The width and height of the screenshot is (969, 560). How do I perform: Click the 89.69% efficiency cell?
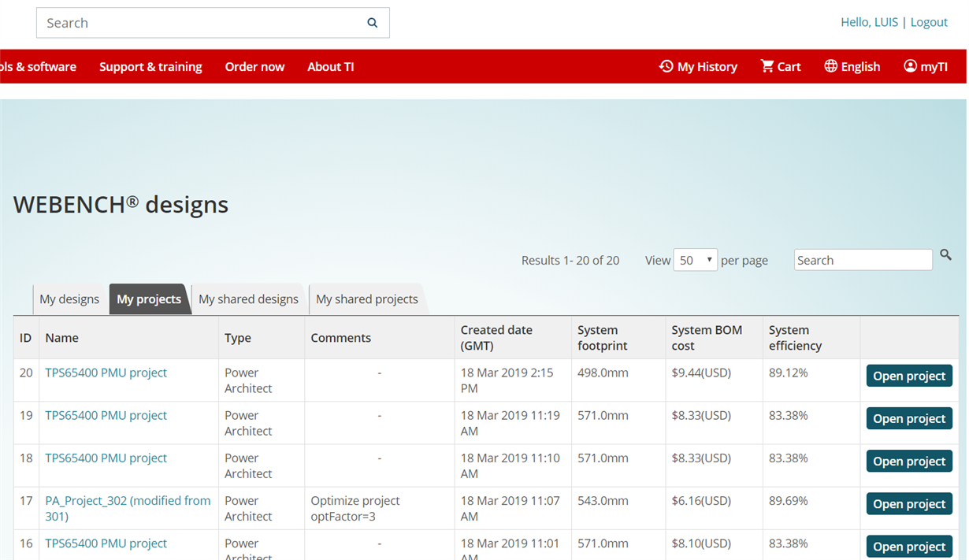pyautogui.click(x=789, y=500)
